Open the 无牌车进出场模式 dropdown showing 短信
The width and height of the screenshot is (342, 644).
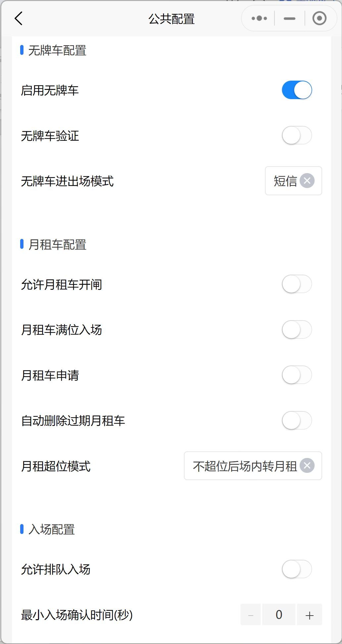pyautogui.click(x=293, y=181)
